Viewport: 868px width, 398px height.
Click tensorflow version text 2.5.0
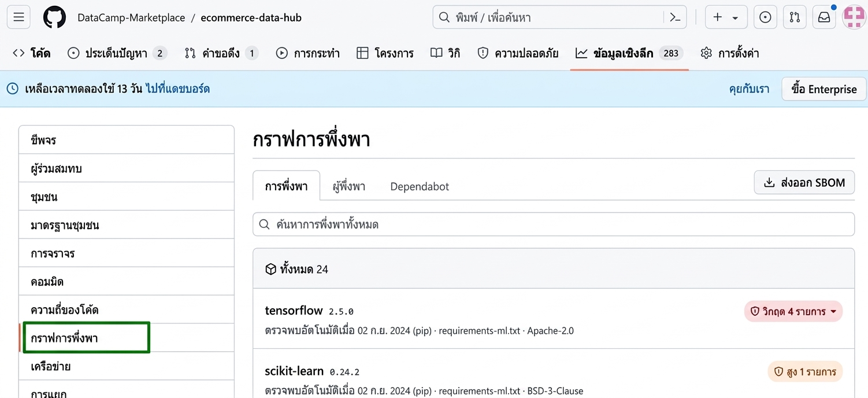coord(341,312)
